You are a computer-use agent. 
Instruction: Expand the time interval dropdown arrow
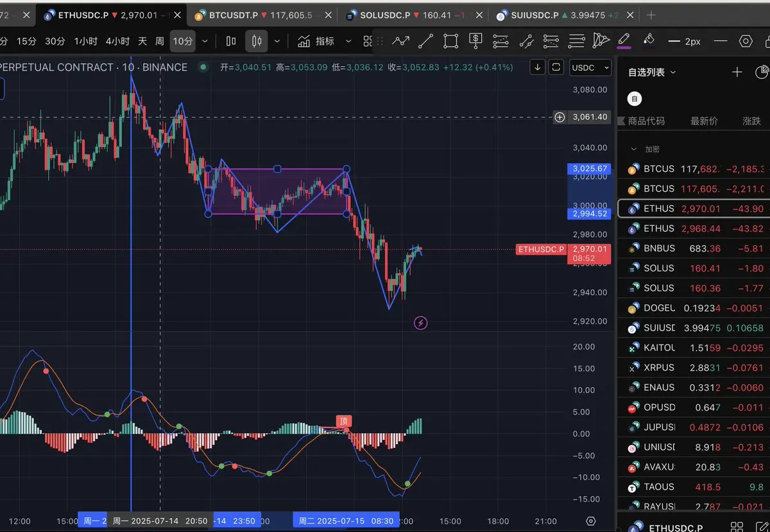[205, 41]
